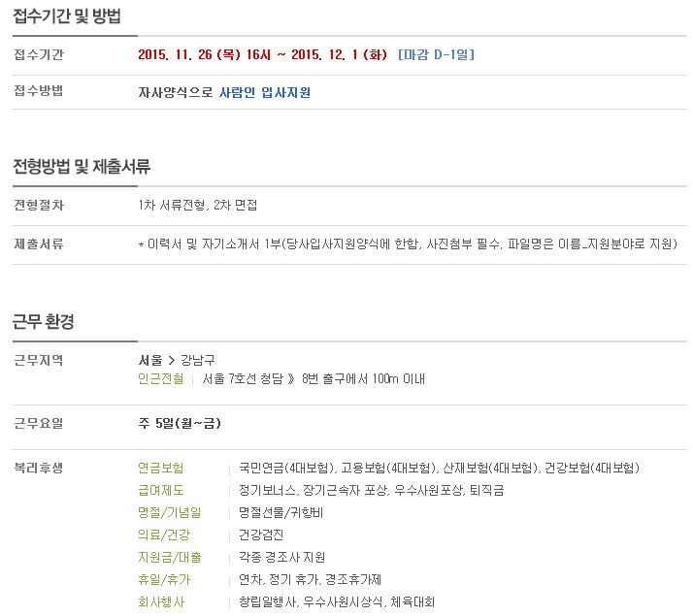Click the 1차 서류전형, 2차 면접 text
This screenshot has height=616, width=693.
click(198, 206)
